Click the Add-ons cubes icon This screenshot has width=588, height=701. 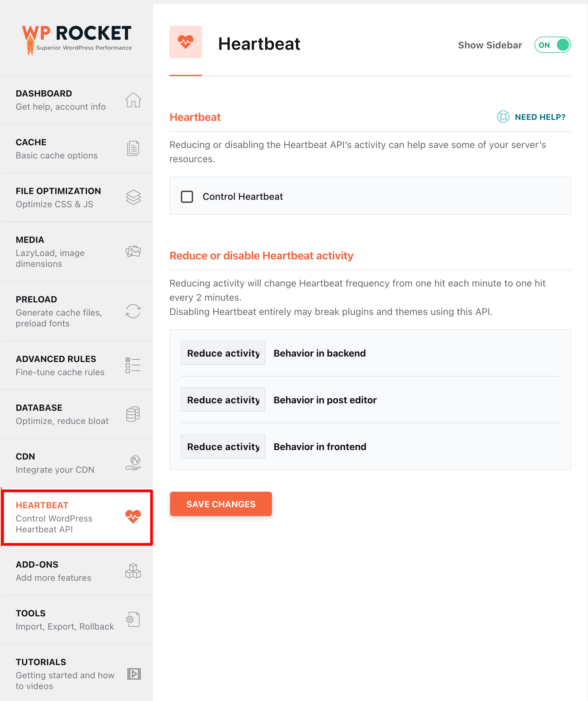[133, 571]
